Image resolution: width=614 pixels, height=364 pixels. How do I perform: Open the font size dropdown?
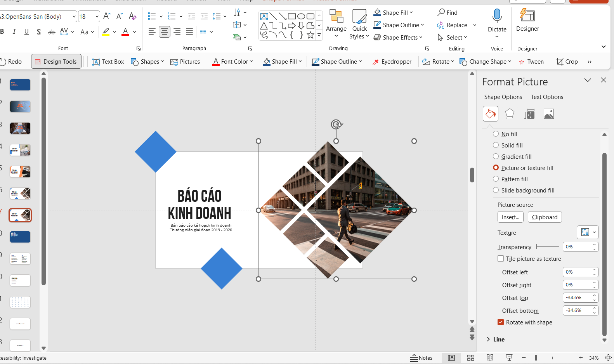coord(97,16)
